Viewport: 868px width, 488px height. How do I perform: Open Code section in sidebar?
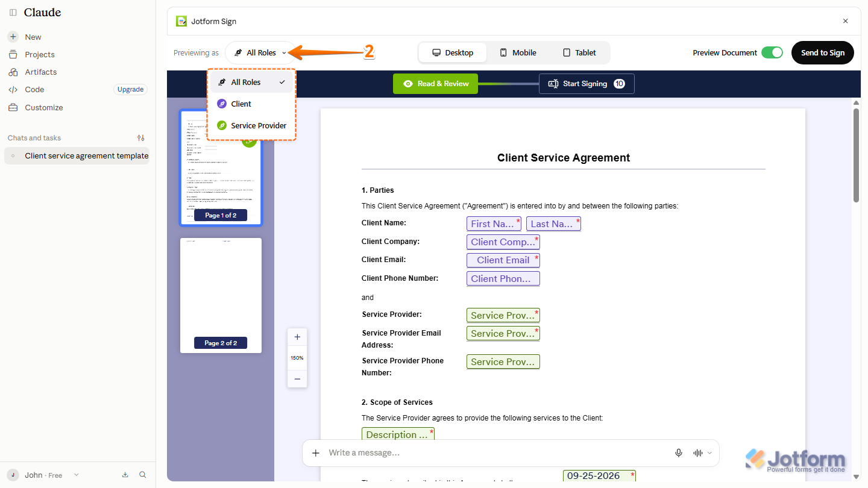[34, 89]
